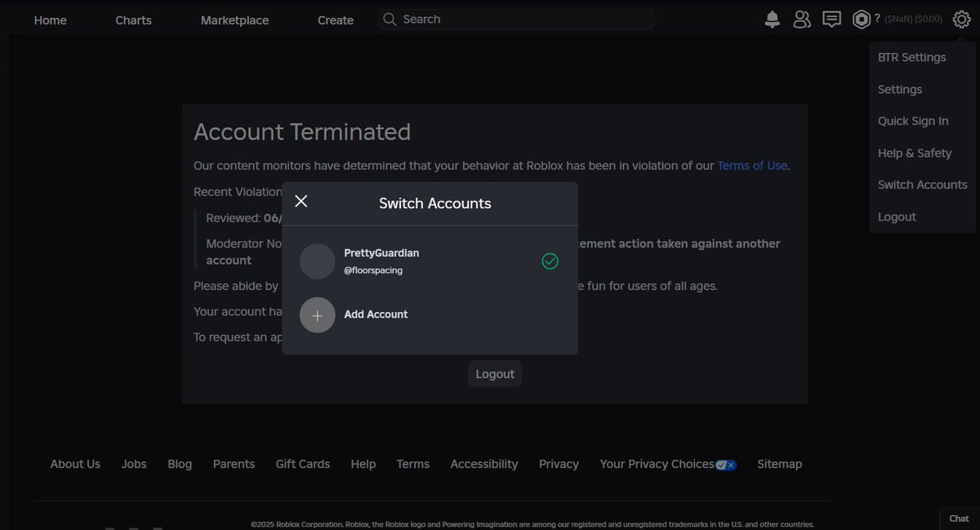Screen dimensions: 980x530
Task: Open the messages chat bubble icon
Action: 831,20
